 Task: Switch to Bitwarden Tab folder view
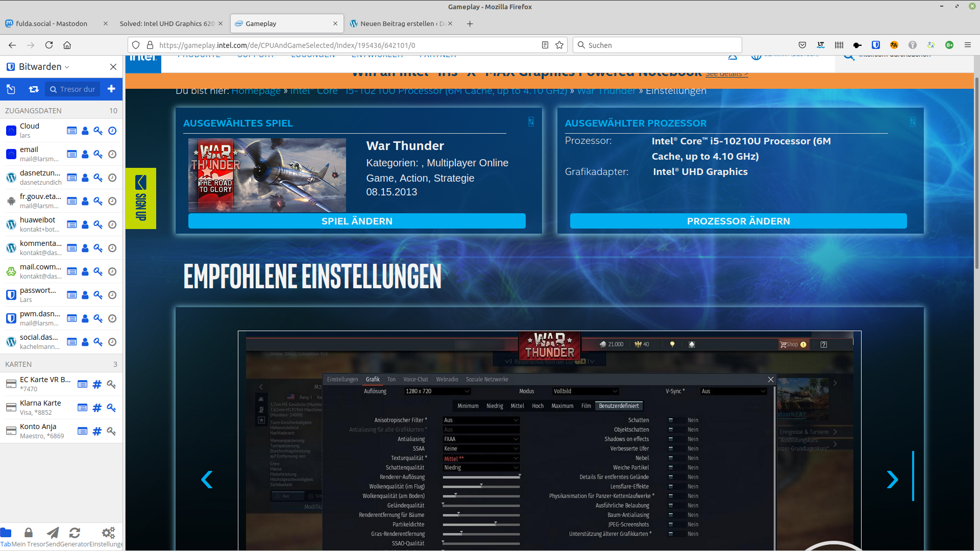tap(6, 537)
